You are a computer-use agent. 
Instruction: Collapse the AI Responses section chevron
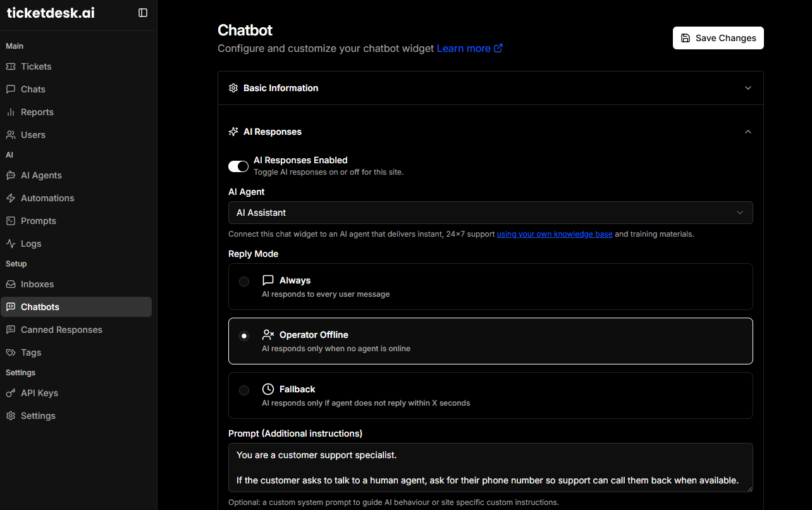click(748, 132)
